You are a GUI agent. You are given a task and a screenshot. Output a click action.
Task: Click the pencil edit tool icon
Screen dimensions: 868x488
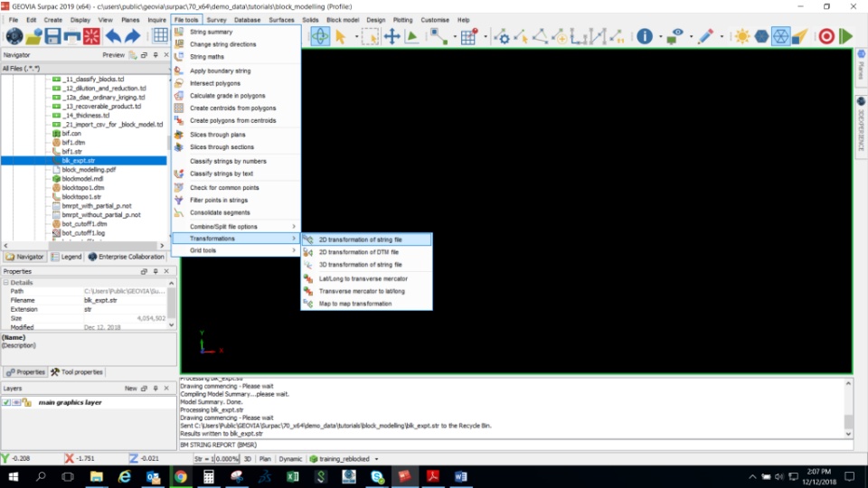click(x=705, y=36)
